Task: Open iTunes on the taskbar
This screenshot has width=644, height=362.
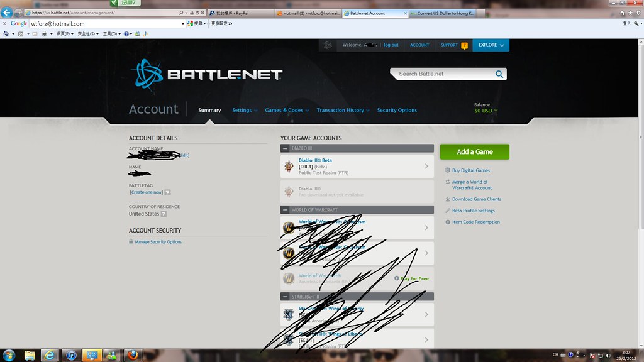Action: pos(71,356)
